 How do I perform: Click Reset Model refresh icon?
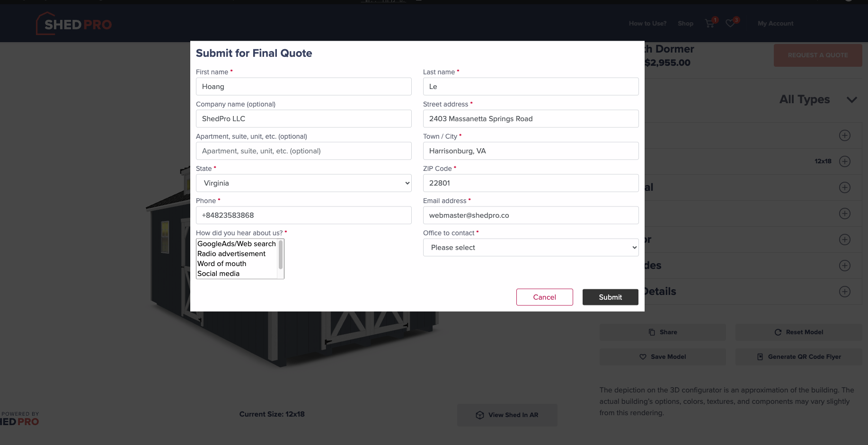tap(778, 332)
